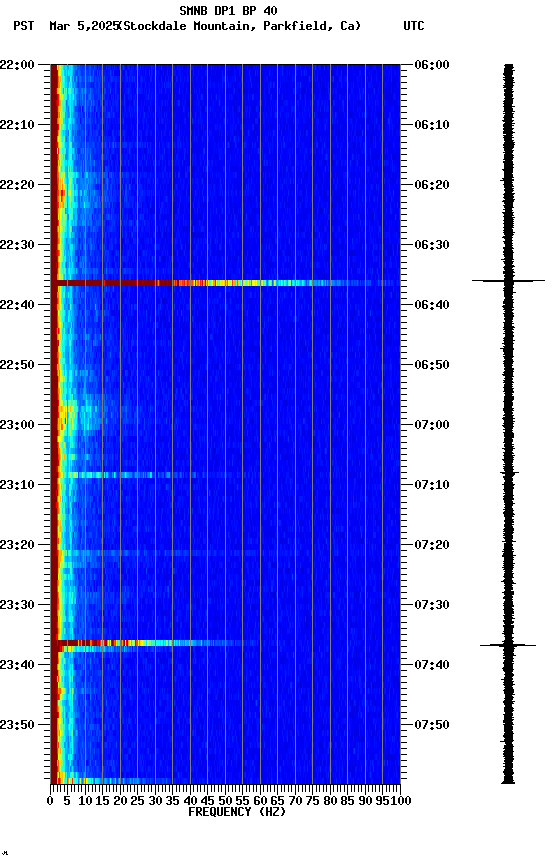Click the 06:00 UTC time label

point(432,65)
